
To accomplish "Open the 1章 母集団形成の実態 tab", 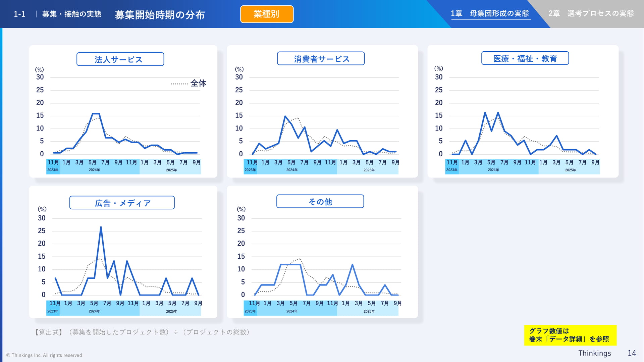I will click(x=489, y=13).
